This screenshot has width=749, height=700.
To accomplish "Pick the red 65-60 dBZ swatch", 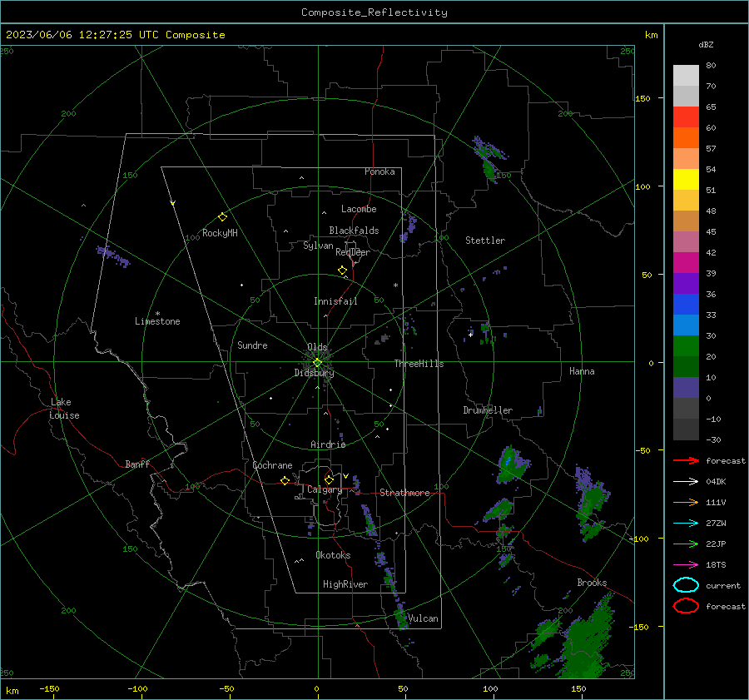I will click(686, 117).
